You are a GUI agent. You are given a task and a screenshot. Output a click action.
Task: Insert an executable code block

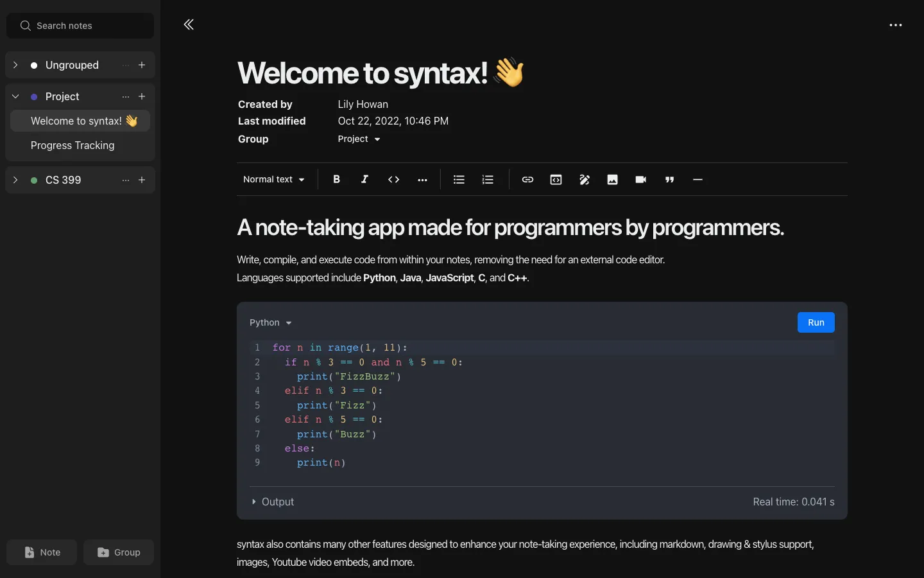coord(556,180)
